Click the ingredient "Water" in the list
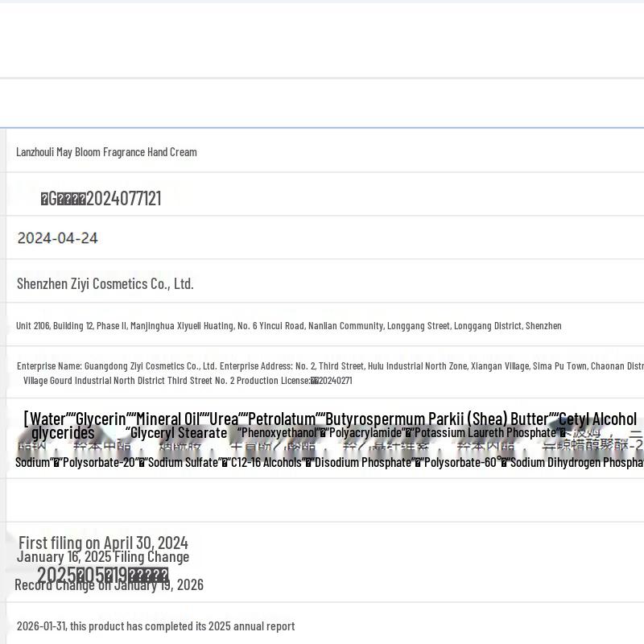This screenshot has width=644, height=644. pyautogui.click(x=48, y=419)
